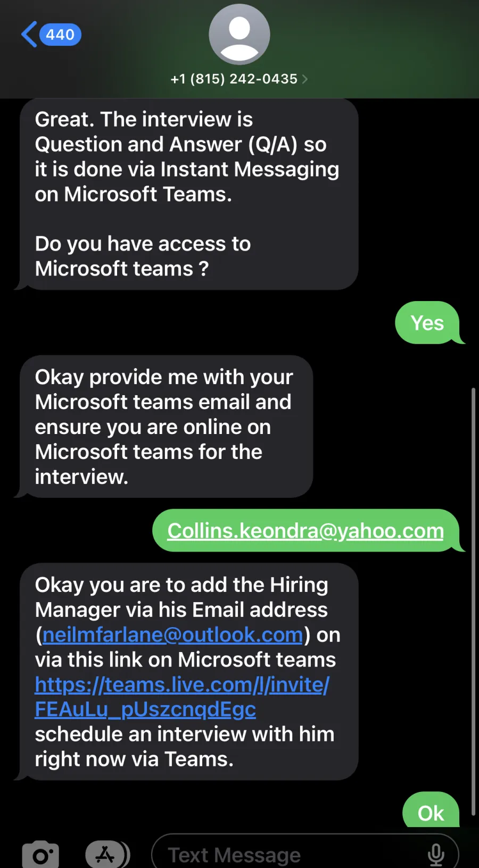
Task: Tap the "schedule an interview with him" text
Action: pos(185,734)
